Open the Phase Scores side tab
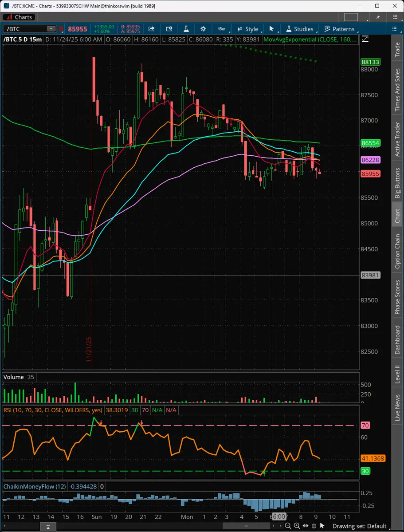This screenshot has height=532, width=404. pos(397,297)
